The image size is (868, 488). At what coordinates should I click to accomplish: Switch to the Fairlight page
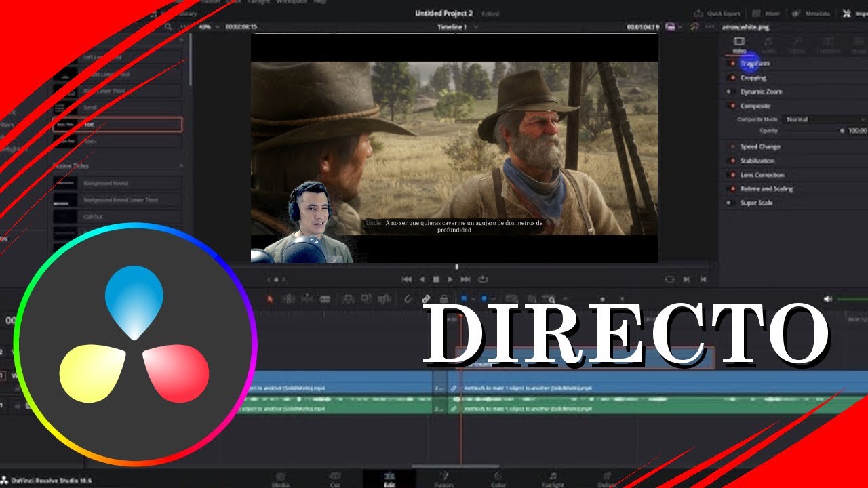click(553, 480)
